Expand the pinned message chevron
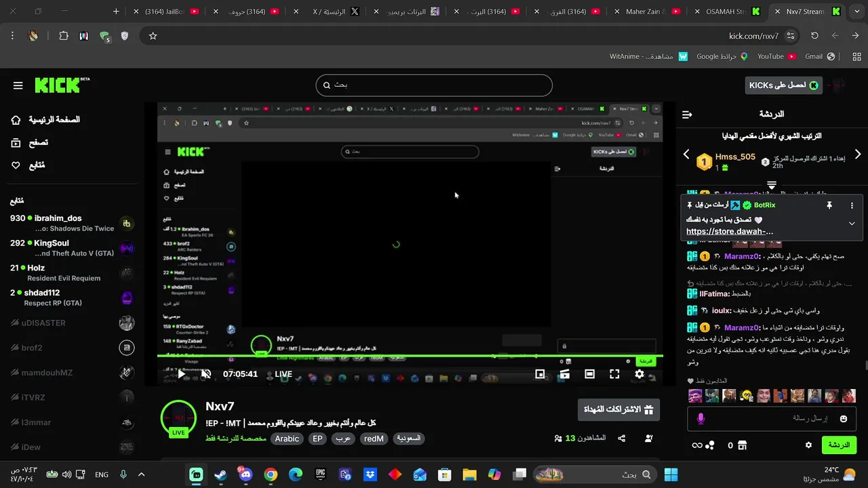Image resolution: width=868 pixels, height=488 pixels. tap(852, 224)
